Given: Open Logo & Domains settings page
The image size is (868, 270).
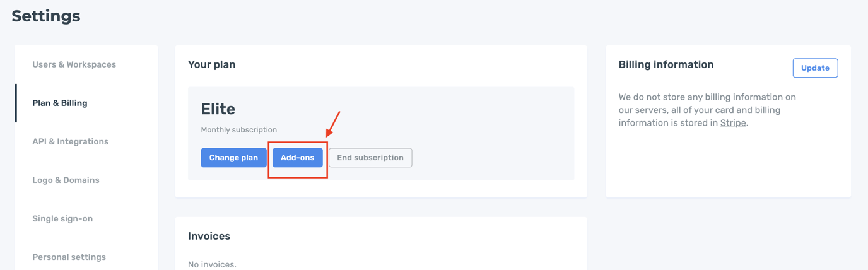Looking at the screenshot, I should (x=66, y=180).
